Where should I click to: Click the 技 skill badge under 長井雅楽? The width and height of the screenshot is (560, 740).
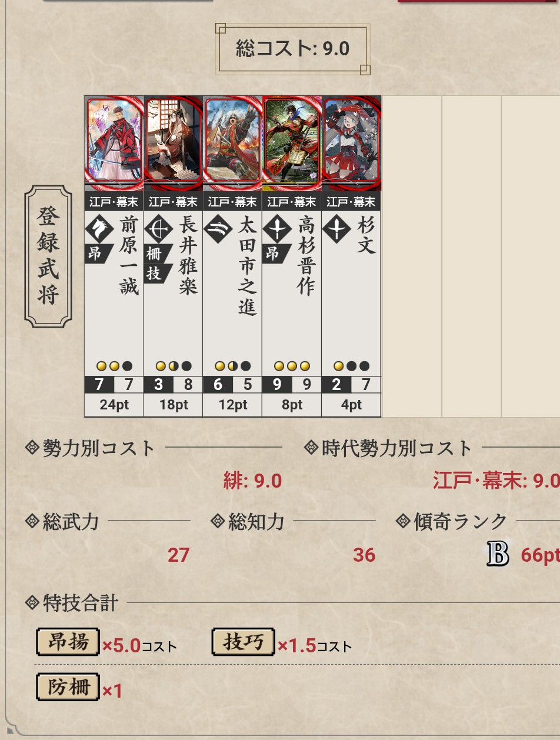pos(156,273)
